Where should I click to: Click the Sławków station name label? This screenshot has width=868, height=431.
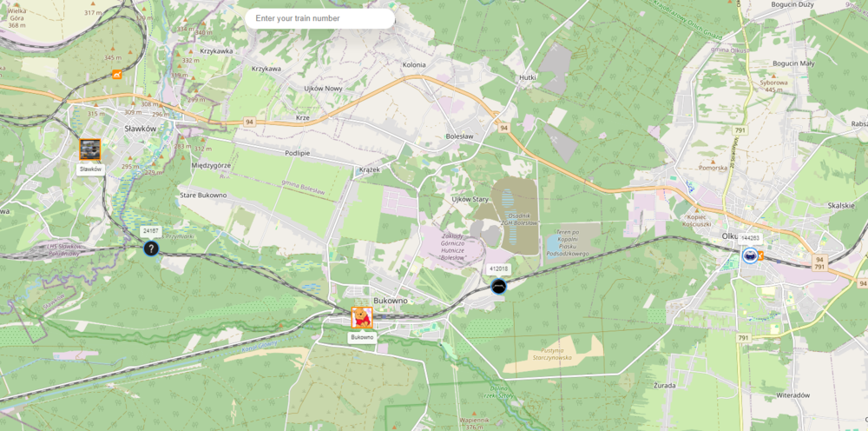[x=90, y=169]
